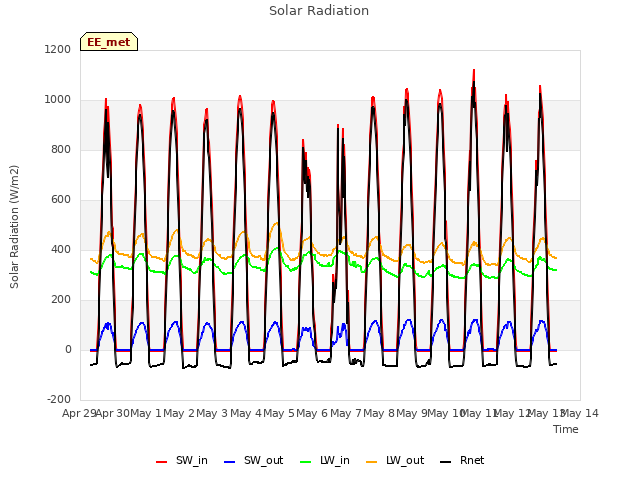Click the Time x-axis label
The width and height of the screenshot is (640, 480).
[566, 429]
